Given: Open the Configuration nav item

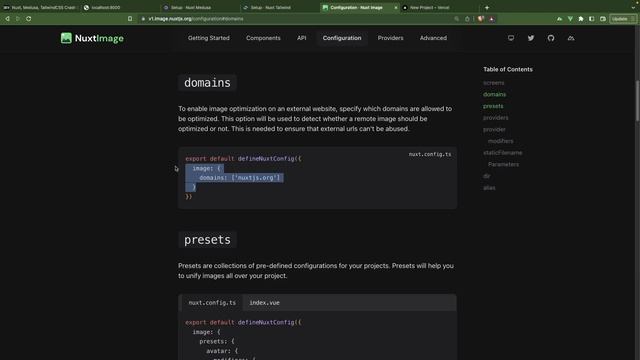Looking at the screenshot, I should (342, 38).
